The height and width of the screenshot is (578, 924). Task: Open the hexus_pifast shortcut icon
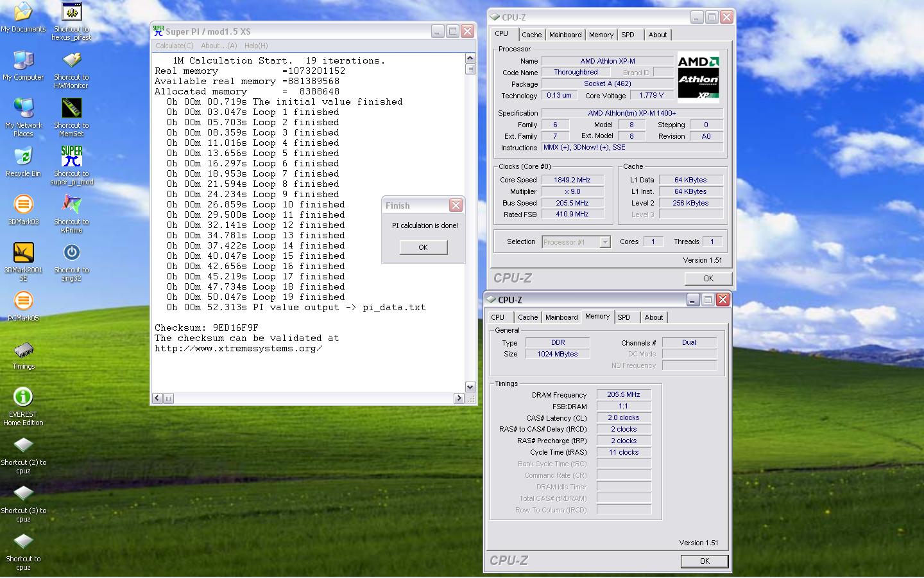point(72,12)
